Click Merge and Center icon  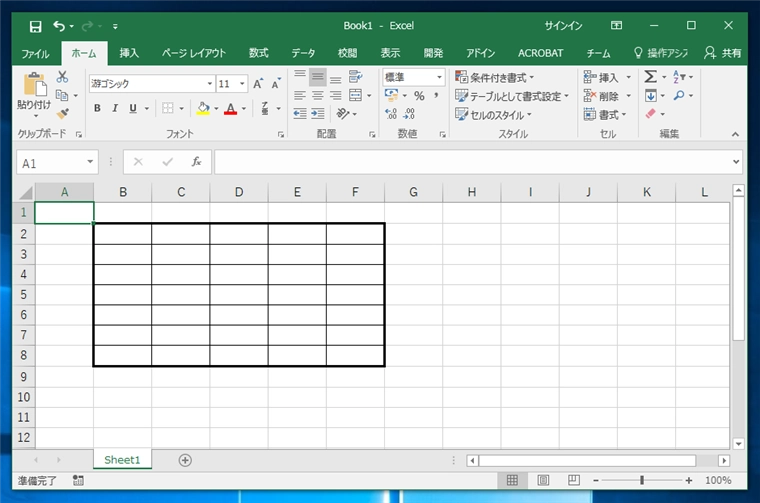[355, 95]
